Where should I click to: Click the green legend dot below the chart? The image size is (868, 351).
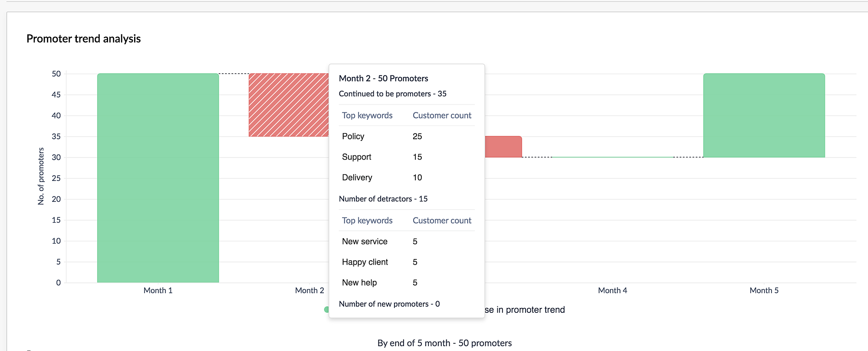[x=326, y=309]
